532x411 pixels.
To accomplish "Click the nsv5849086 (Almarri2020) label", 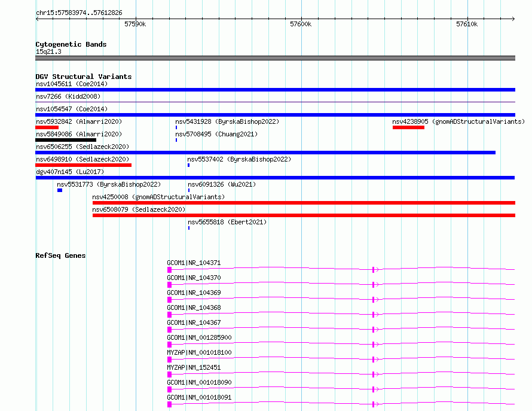I will click(x=79, y=134).
